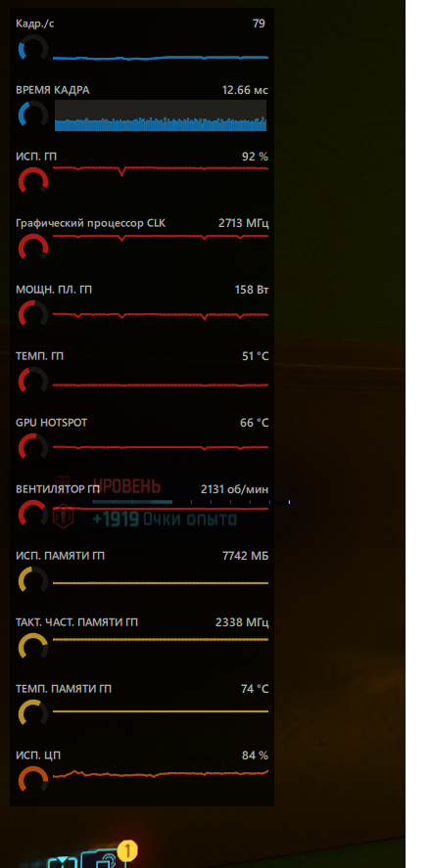431x868 pixels.
Task: Click the ВРЕМЯ КАДРА gauge icon
Action: pyautogui.click(x=33, y=115)
